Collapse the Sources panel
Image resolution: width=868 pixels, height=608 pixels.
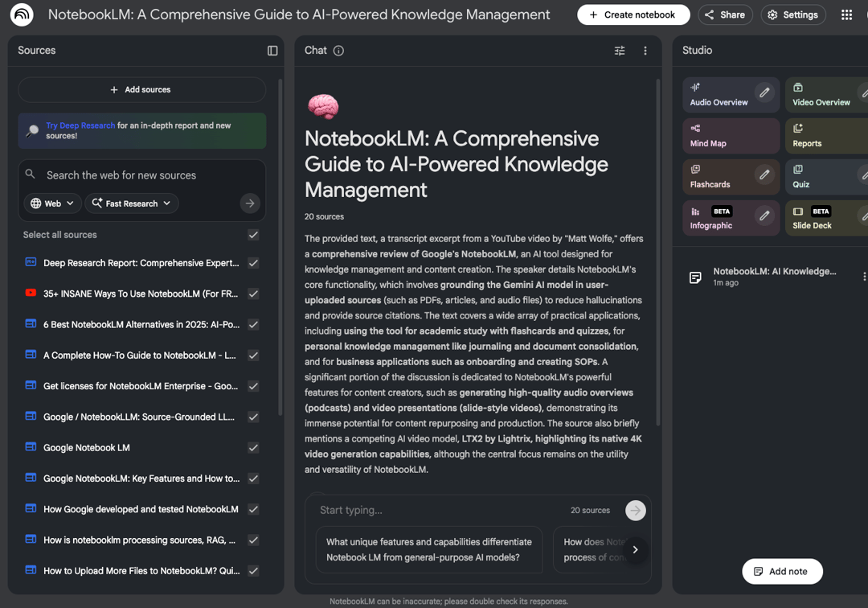click(272, 50)
